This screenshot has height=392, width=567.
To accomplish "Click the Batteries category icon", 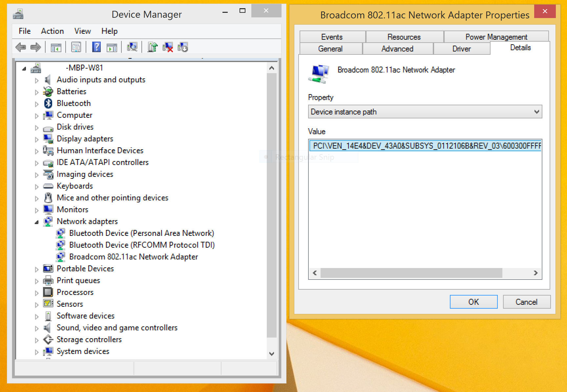I will click(x=48, y=92).
